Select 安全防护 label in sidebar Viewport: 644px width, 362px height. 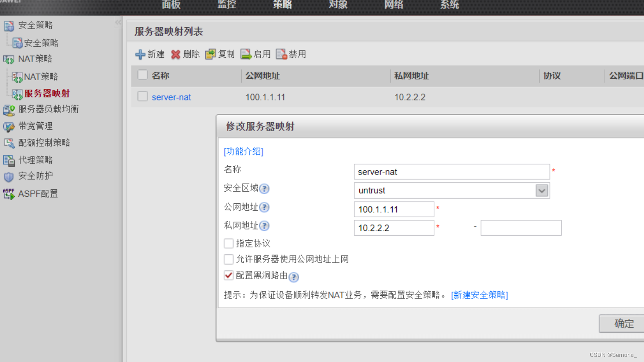pyautogui.click(x=36, y=176)
